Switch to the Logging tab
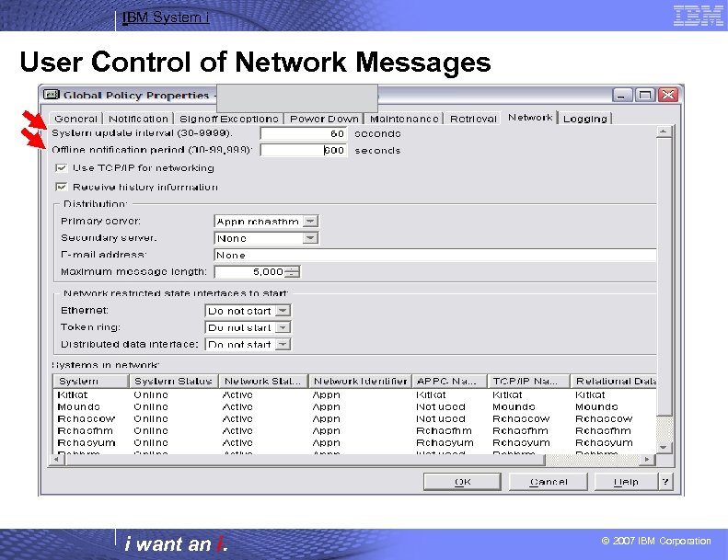The height and width of the screenshot is (560, 728). coord(585,119)
